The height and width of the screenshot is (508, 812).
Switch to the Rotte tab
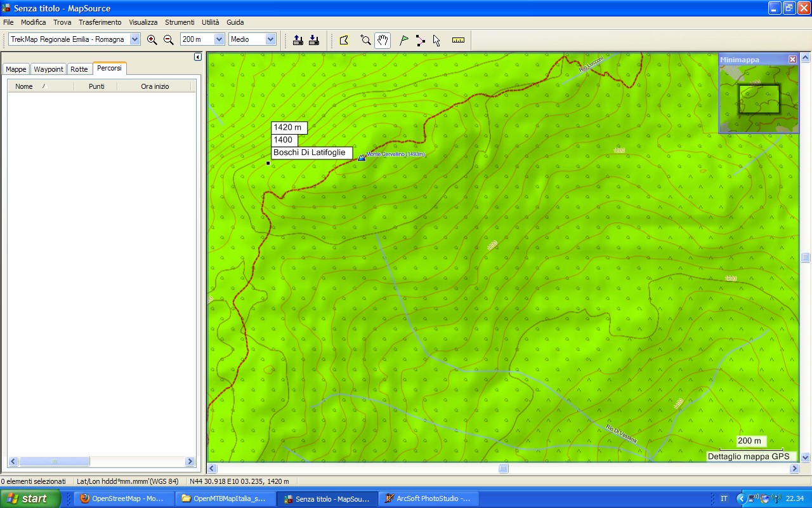[79, 69]
